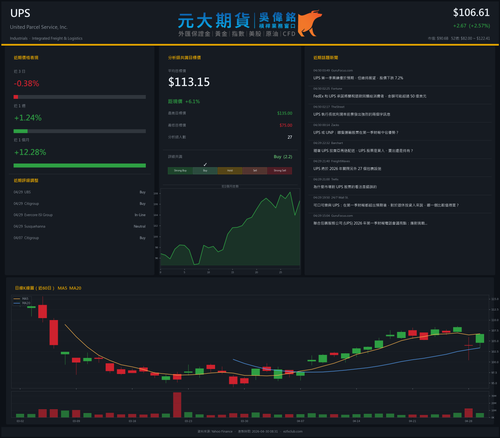This screenshot has width=500, height=438.
Task: Click the checkmark marker above the Buy segment
Action: point(205,164)
